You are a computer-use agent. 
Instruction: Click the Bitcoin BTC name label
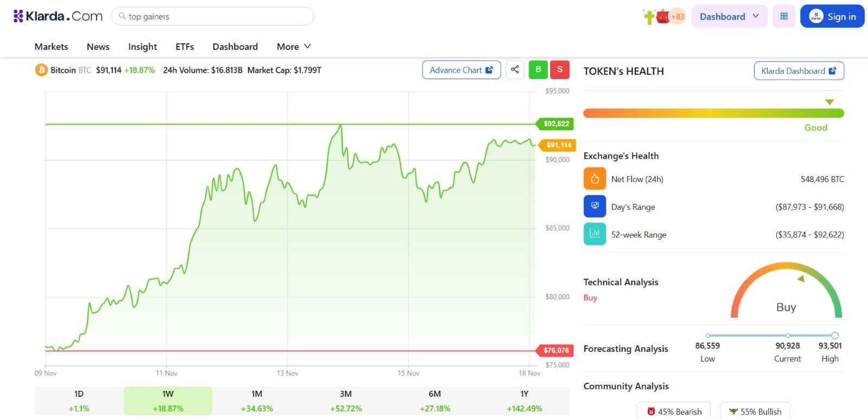71,70
